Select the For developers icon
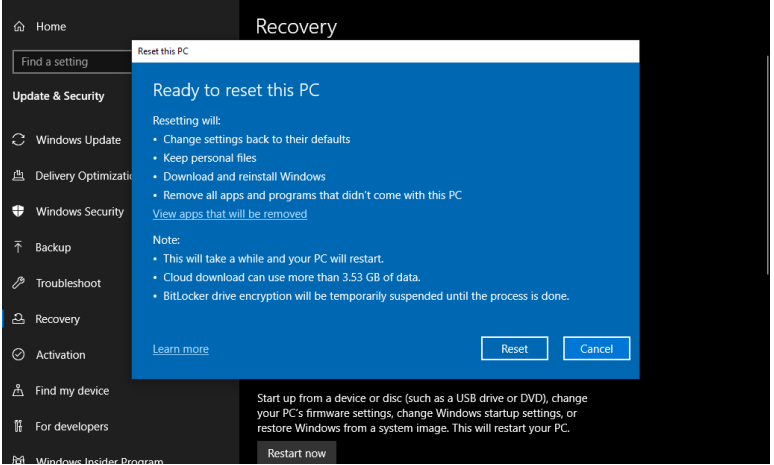The height and width of the screenshot is (465, 774). 18,426
